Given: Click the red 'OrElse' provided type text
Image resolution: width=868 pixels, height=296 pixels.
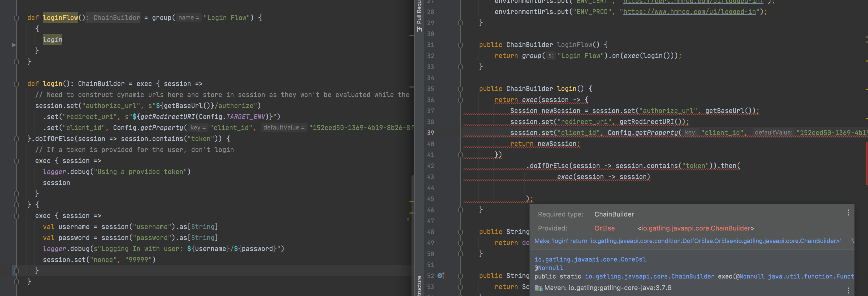Looking at the screenshot, I should (604, 228).
